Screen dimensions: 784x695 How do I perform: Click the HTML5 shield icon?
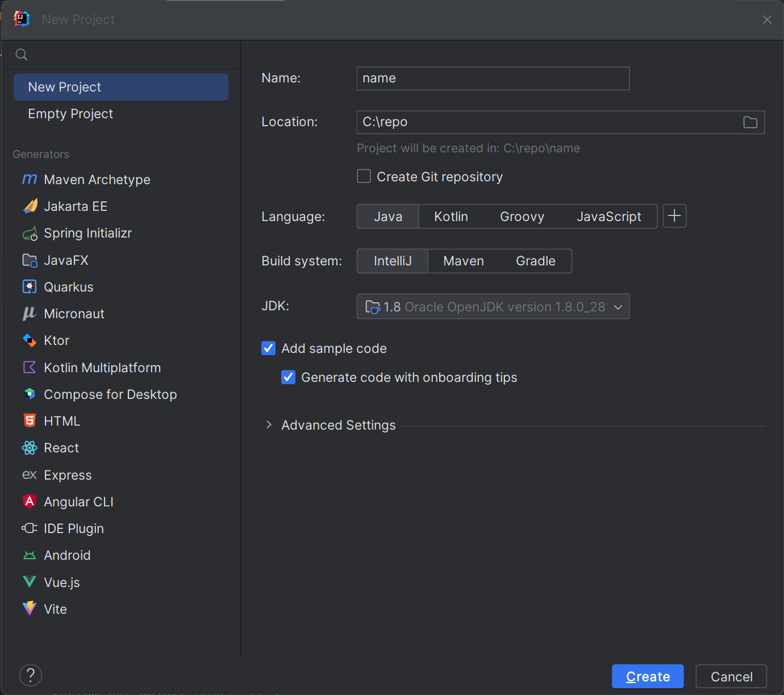pyautogui.click(x=30, y=421)
